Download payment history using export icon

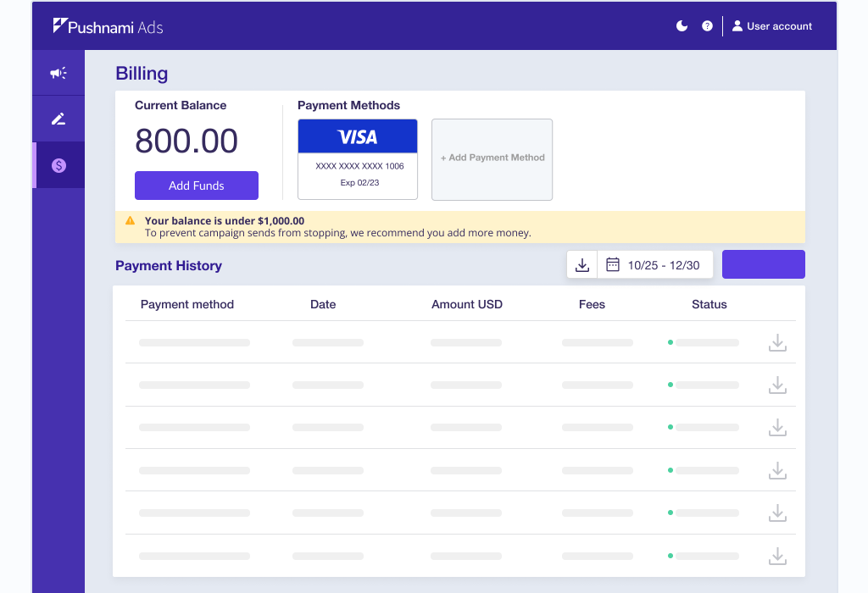pyautogui.click(x=582, y=265)
